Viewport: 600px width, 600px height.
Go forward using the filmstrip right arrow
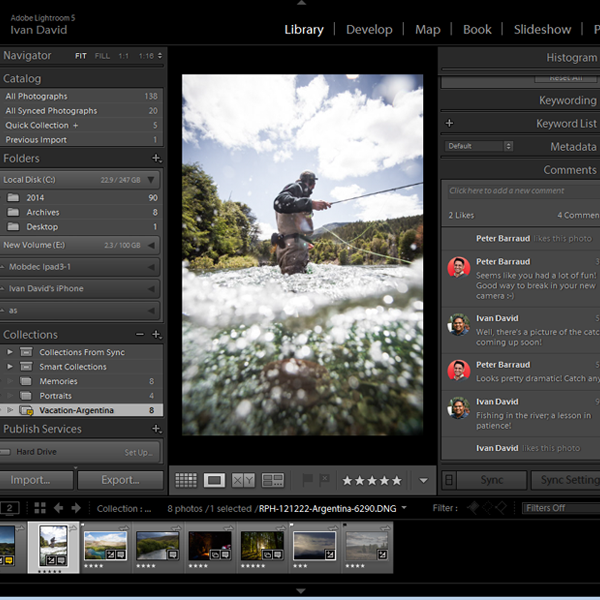point(75,508)
